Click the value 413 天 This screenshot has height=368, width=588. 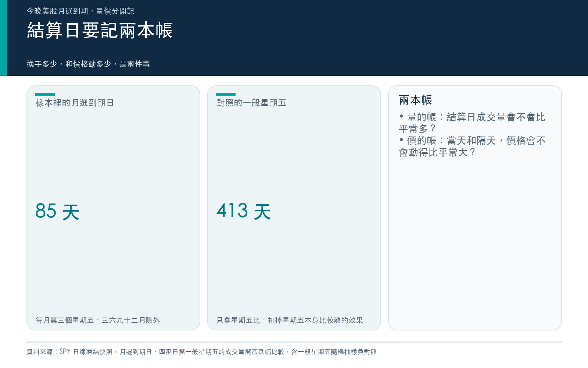[x=244, y=211]
